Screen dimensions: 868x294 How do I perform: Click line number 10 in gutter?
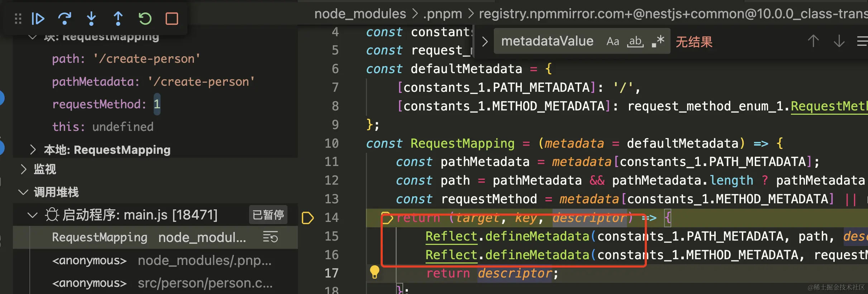pyautogui.click(x=332, y=143)
